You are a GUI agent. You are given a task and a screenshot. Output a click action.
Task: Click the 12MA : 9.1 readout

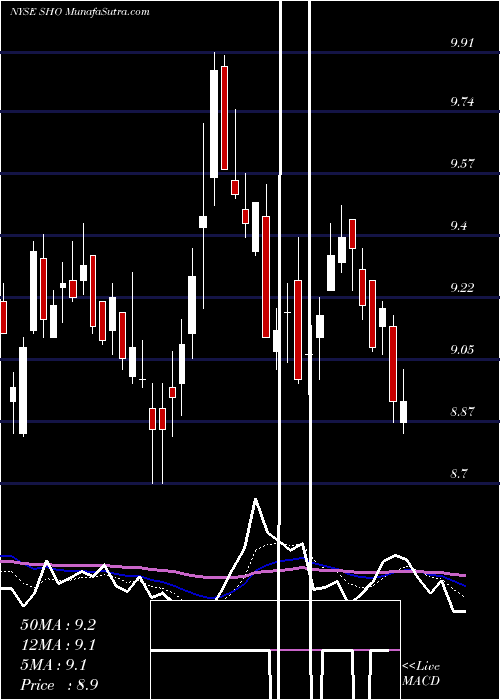tap(58, 645)
